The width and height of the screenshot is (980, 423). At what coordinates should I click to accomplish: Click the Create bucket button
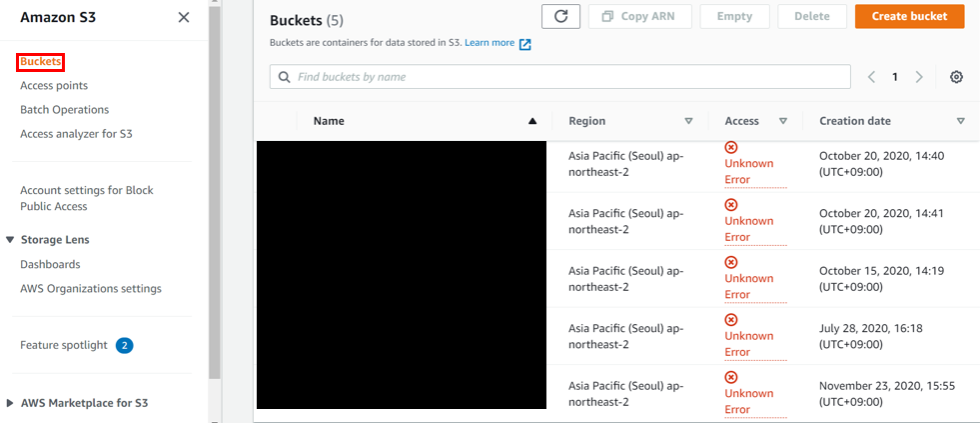pyautogui.click(x=909, y=16)
